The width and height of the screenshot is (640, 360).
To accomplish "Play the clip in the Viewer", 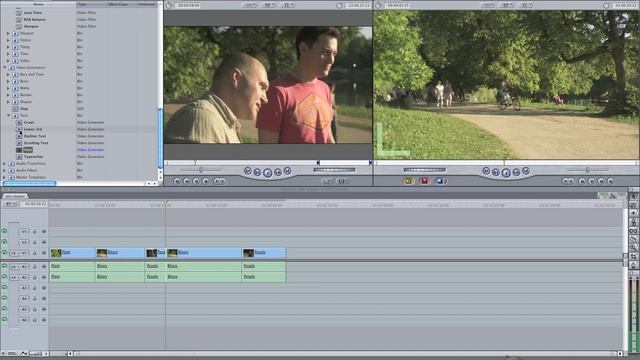I will pos(267,173).
